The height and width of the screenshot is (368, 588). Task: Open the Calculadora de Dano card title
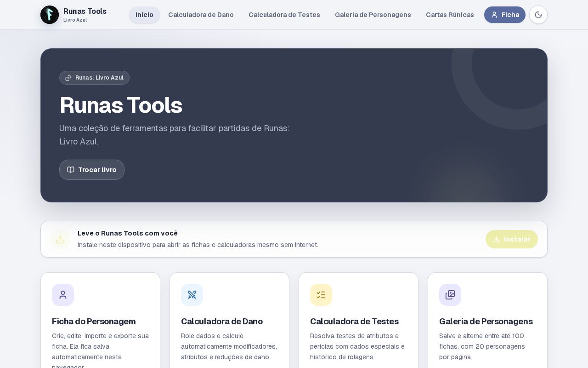pos(222,322)
